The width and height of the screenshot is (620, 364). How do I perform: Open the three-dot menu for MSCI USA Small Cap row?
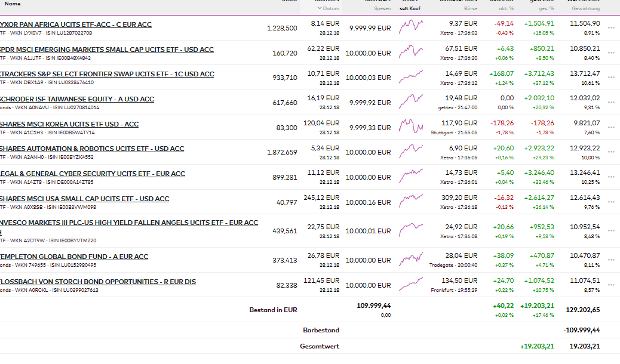pyautogui.click(x=611, y=202)
